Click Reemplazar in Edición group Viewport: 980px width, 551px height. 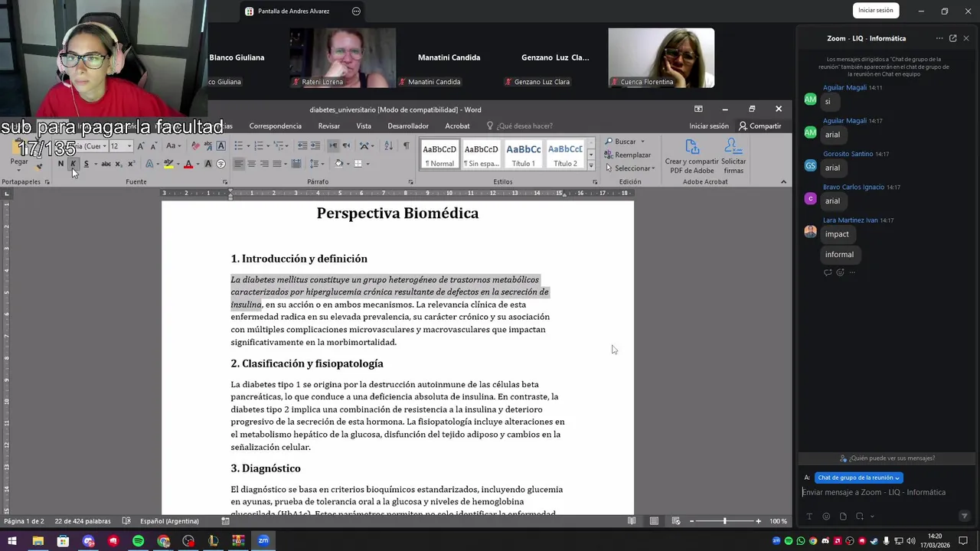(x=628, y=155)
